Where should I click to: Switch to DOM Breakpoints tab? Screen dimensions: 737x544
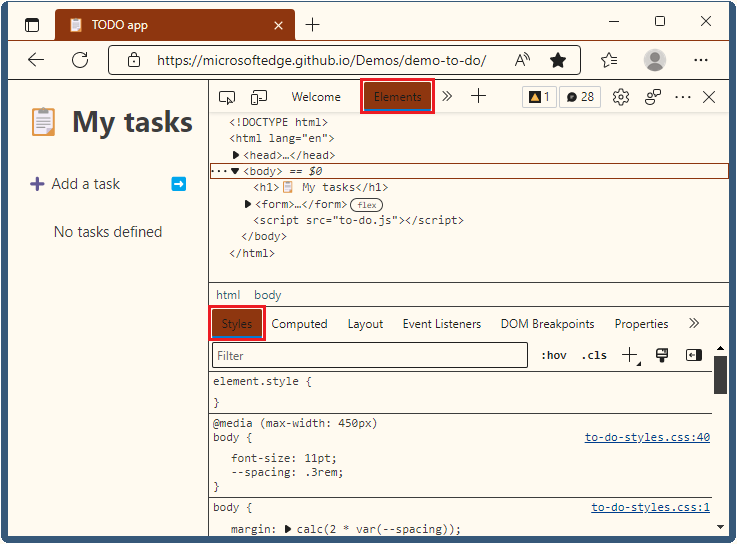click(547, 324)
